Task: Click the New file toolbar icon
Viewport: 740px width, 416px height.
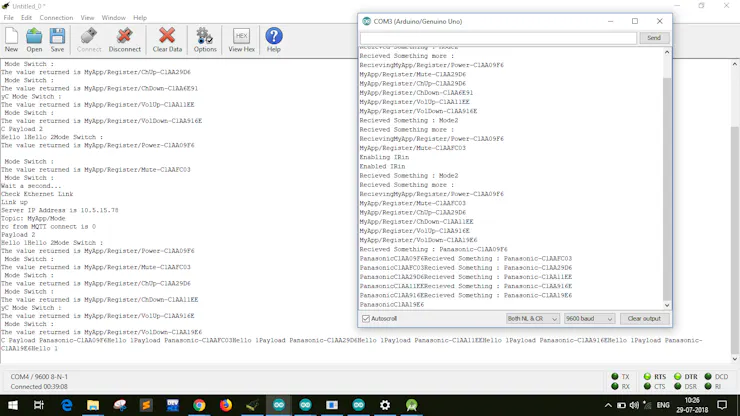Action: [x=11, y=40]
